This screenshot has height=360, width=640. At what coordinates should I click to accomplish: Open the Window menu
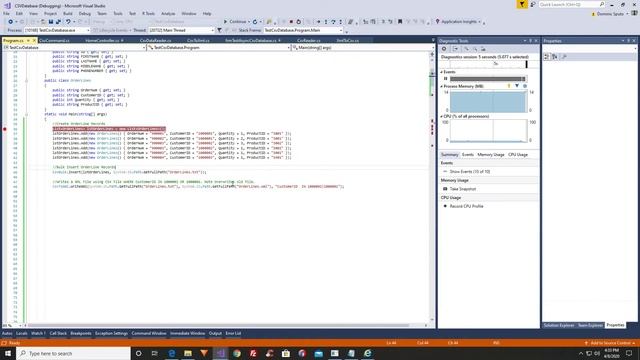coord(189,13)
